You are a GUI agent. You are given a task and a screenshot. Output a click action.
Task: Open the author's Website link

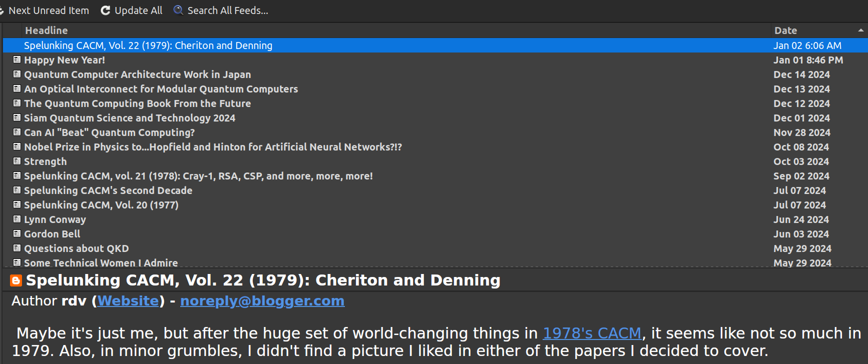(x=128, y=301)
